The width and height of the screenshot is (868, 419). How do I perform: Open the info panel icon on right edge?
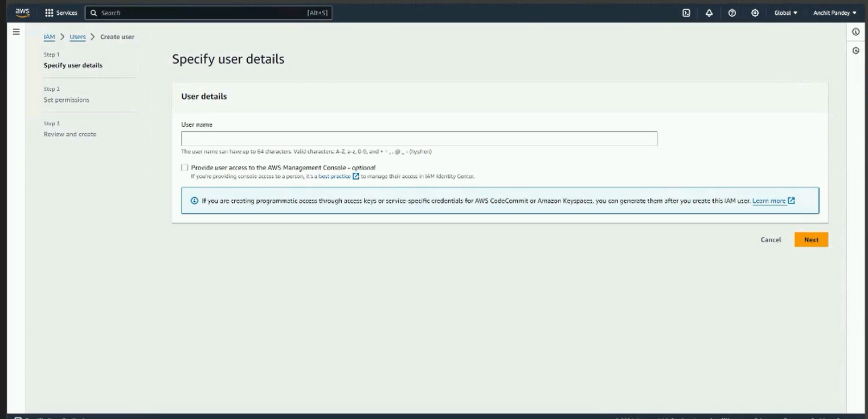[x=855, y=32]
